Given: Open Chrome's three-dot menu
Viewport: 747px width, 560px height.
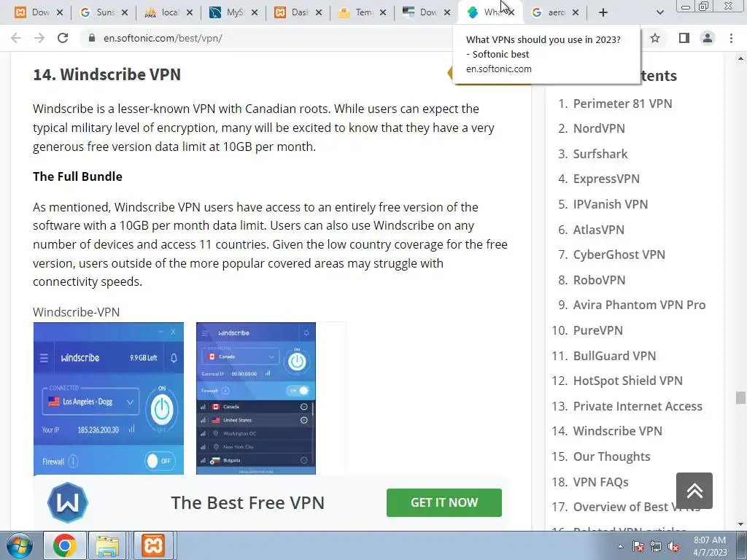Looking at the screenshot, I should (x=731, y=38).
